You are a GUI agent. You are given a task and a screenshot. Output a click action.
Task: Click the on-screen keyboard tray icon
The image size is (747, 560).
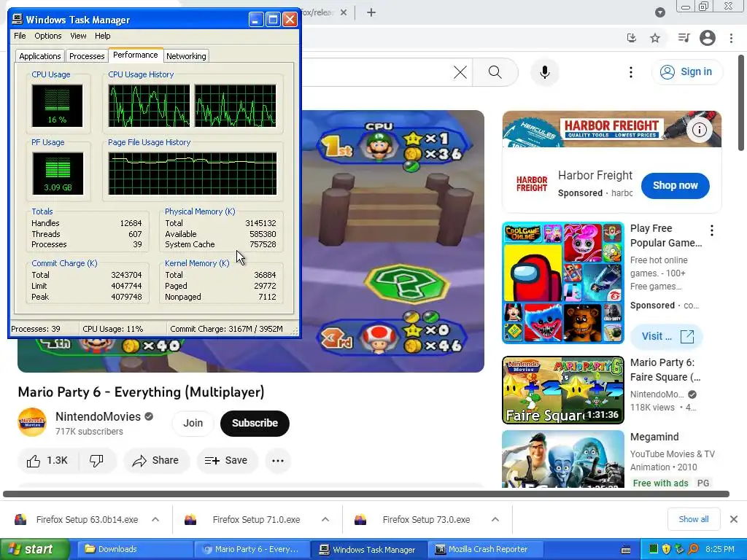[x=626, y=550]
